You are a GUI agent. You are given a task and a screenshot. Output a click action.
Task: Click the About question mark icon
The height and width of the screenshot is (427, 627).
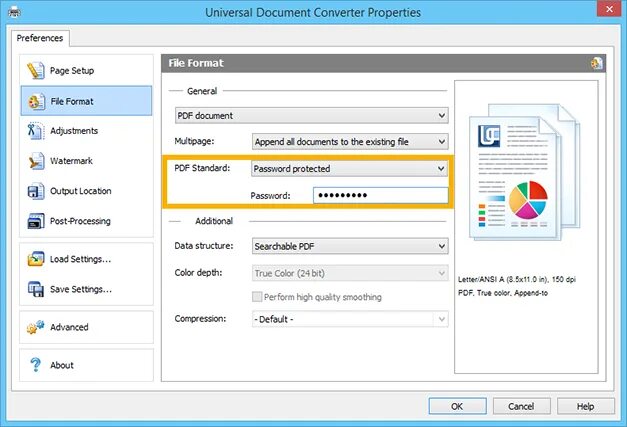pos(36,365)
